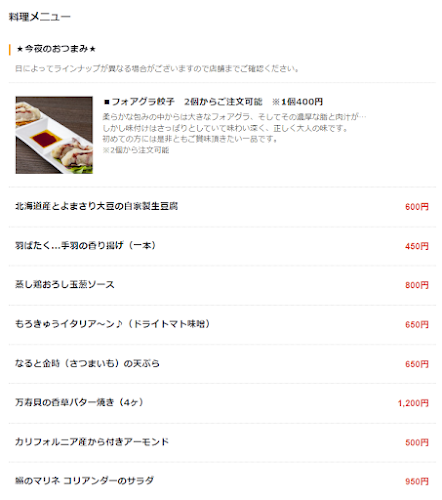Select the 手羽の香り揚げ menu item

tap(85, 246)
